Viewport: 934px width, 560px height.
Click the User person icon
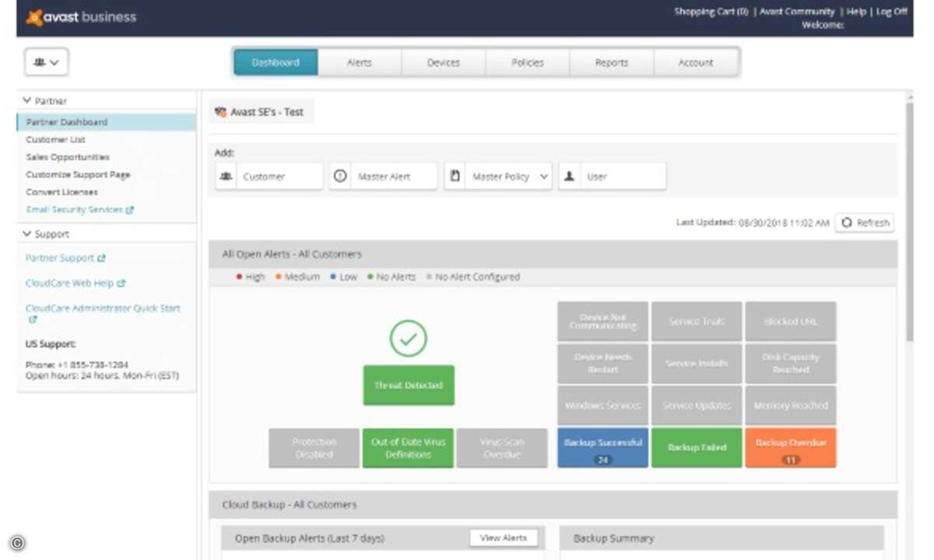point(570,177)
